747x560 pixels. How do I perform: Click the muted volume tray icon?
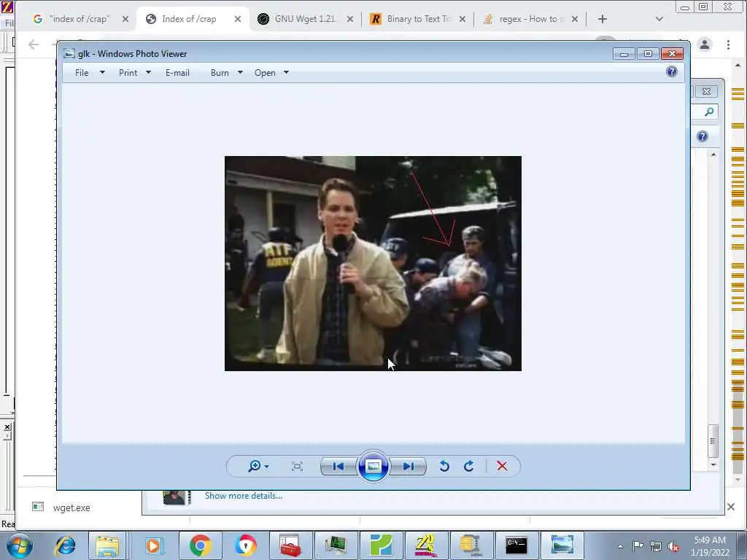coord(673,546)
